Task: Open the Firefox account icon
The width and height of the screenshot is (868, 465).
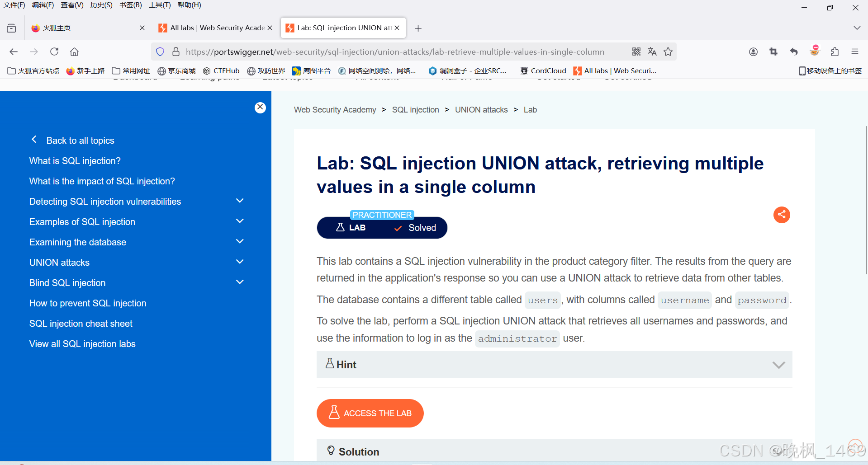Action: (x=753, y=52)
